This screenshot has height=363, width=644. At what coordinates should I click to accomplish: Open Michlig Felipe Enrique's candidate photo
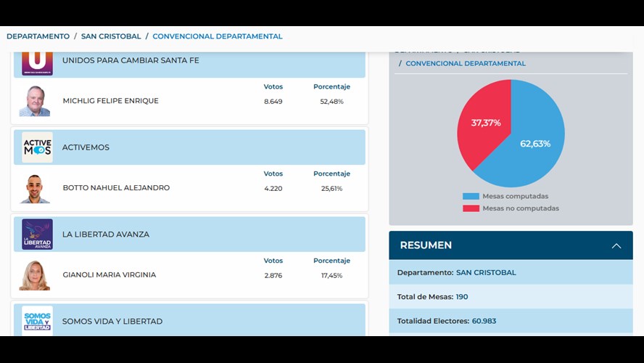pos(35,101)
